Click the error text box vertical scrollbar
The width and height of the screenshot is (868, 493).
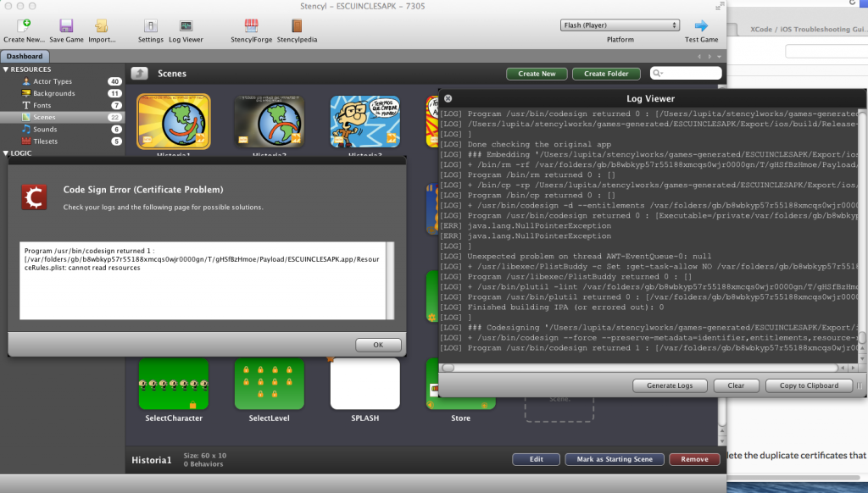[x=390, y=280]
